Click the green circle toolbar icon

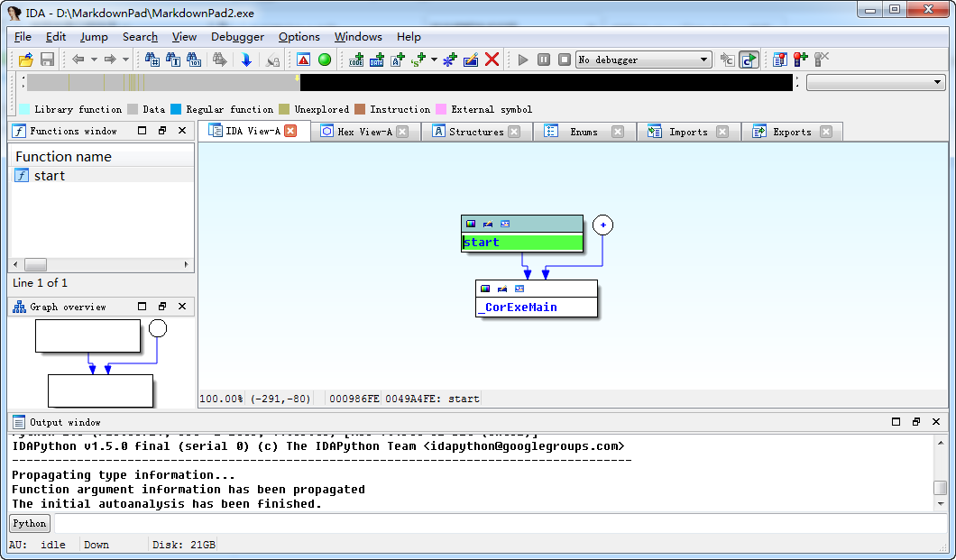pos(325,60)
